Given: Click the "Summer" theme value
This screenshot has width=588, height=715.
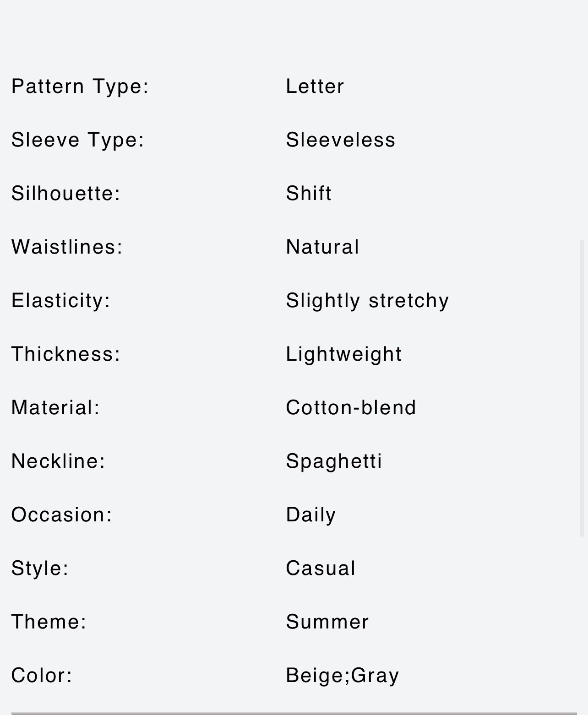Looking at the screenshot, I should point(327,622).
